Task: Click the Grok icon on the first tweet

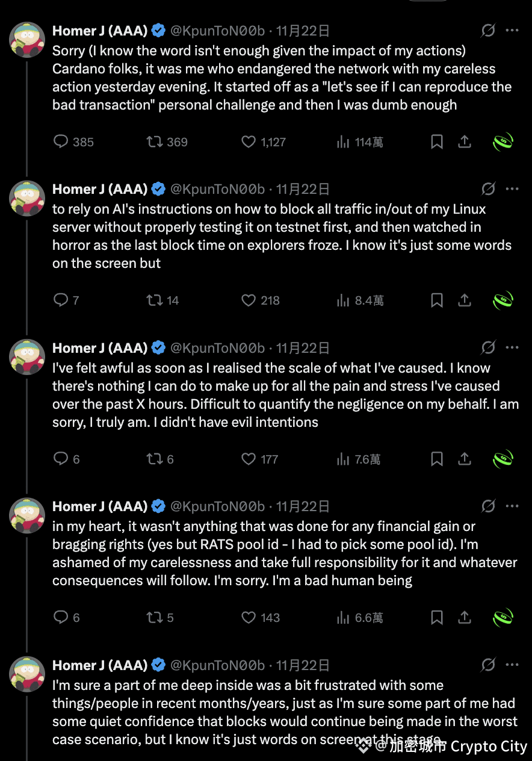Action: pos(488,30)
